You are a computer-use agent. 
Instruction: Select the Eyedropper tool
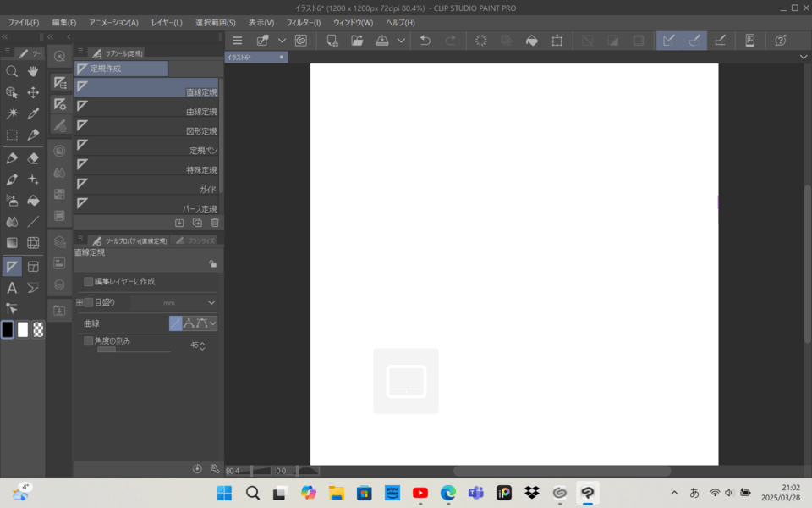click(33, 113)
